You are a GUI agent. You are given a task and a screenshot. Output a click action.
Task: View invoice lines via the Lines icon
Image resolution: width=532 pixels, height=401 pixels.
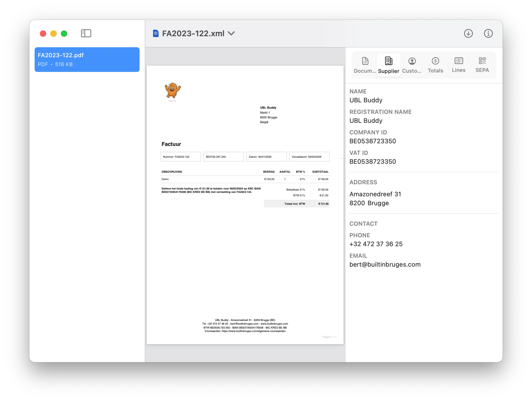pyautogui.click(x=459, y=61)
